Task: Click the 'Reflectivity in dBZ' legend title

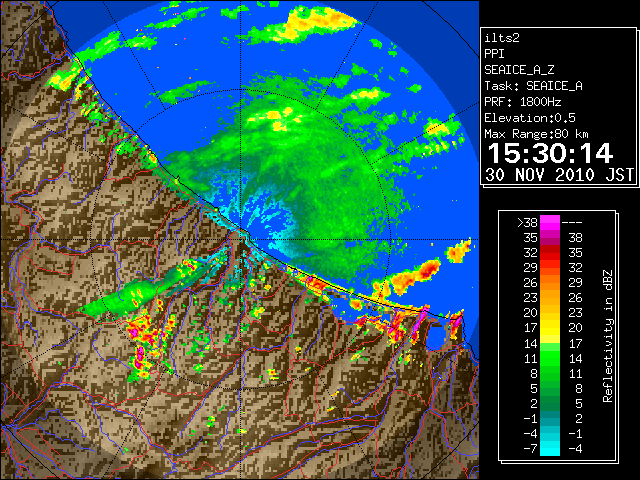Action: [x=608, y=336]
